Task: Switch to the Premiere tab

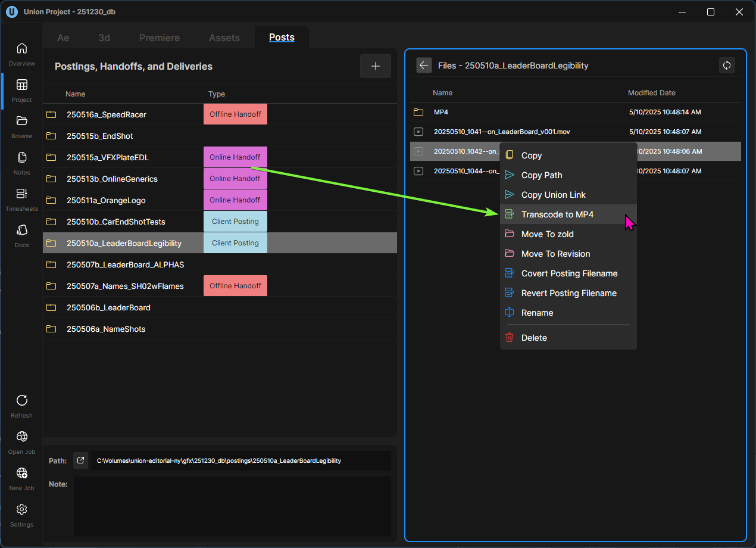Action: point(160,38)
